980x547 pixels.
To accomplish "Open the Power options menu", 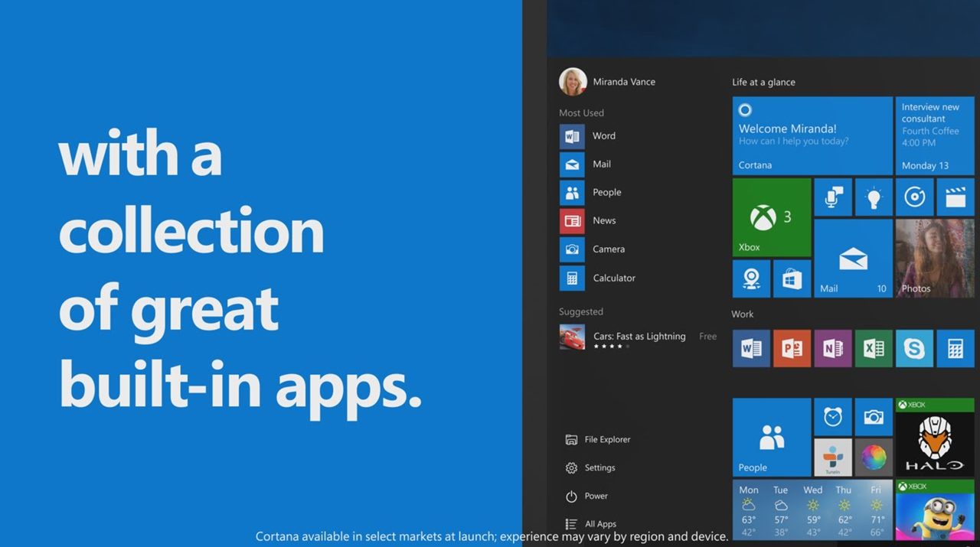I will point(596,496).
